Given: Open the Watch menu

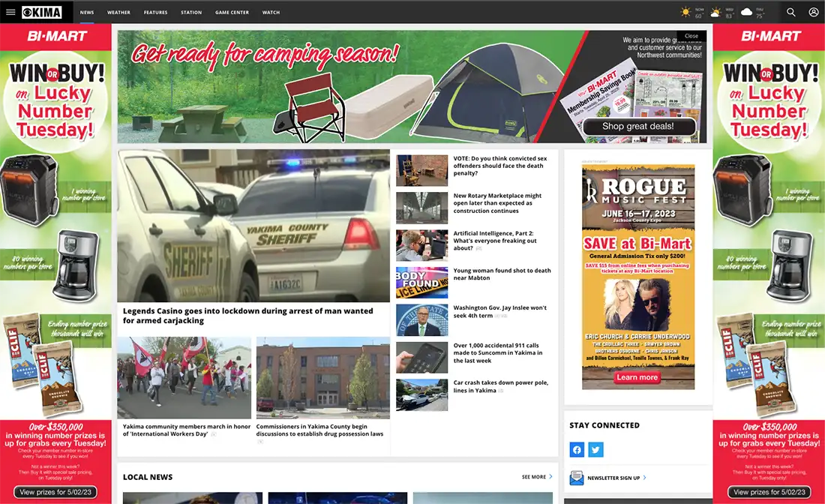Looking at the screenshot, I should tap(271, 12).
